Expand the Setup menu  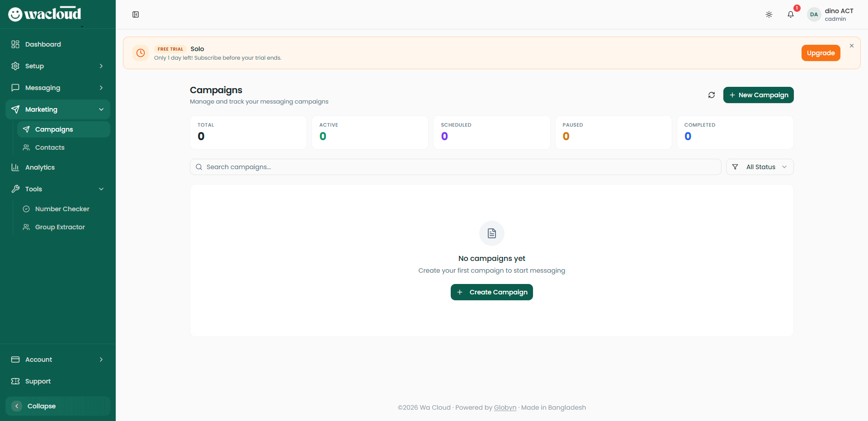pyautogui.click(x=58, y=66)
